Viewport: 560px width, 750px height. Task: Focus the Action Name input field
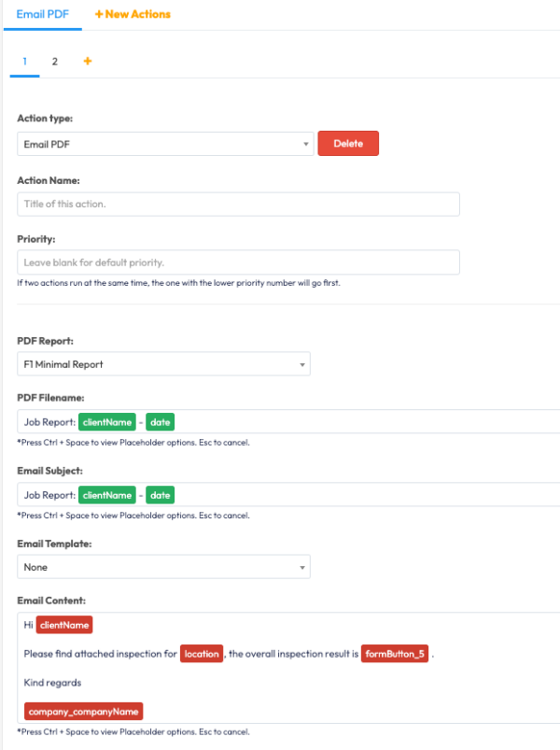point(238,205)
